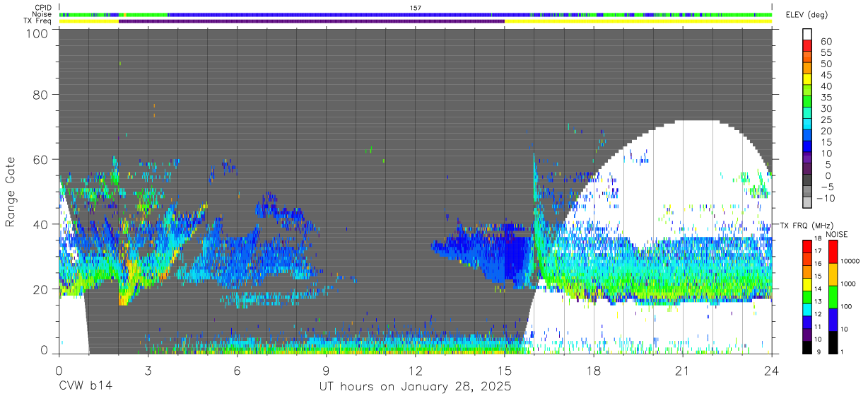
Task: Click the red 55–60 degree elevation swatch
Action: (807, 47)
